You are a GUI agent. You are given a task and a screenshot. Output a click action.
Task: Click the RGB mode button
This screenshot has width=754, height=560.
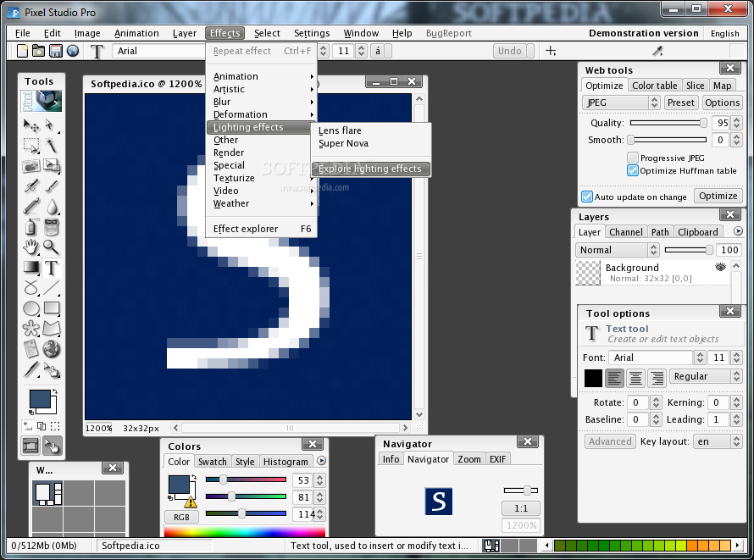click(181, 518)
